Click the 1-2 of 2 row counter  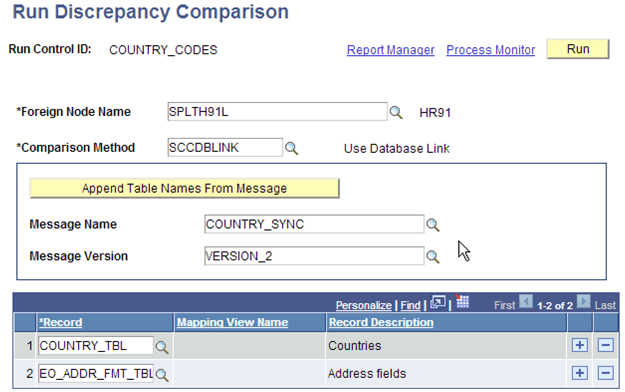point(554,306)
